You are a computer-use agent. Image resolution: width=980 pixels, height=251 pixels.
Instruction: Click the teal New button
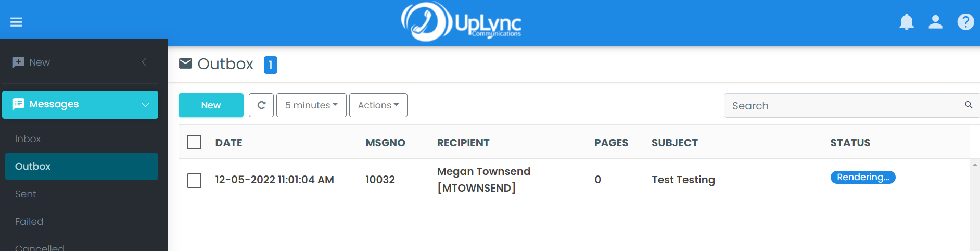click(211, 105)
